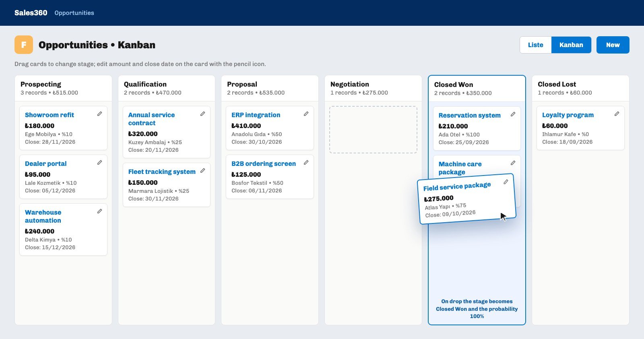Click pencil icon on Field service package
Image resolution: width=644 pixels, height=339 pixels.
tap(506, 182)
